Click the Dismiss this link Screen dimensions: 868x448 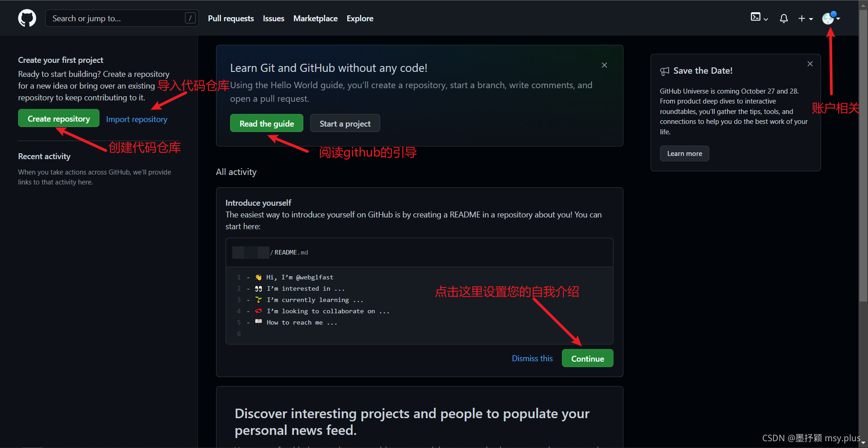[x=532, y=358]
